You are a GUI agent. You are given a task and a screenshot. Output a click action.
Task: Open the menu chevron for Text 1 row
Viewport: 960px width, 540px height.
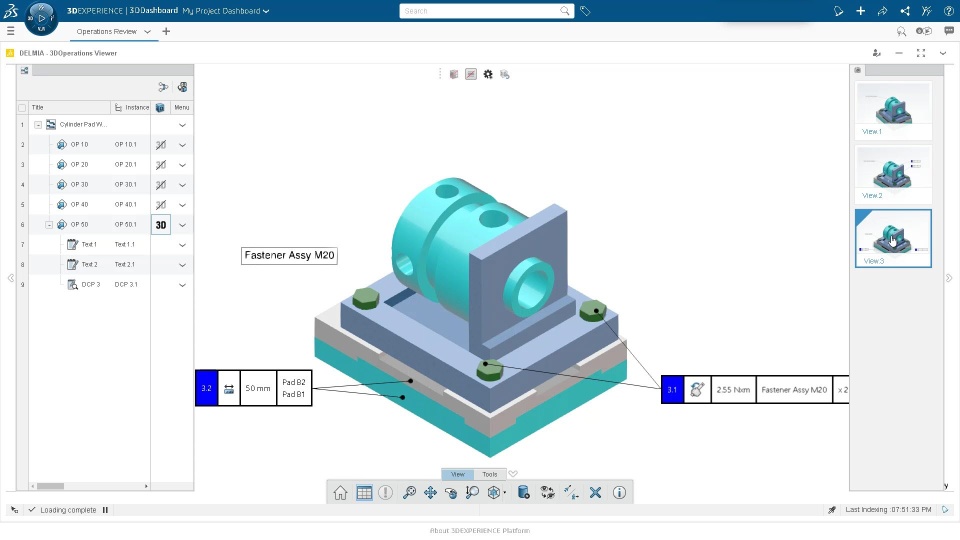click(x=182, y=245)
